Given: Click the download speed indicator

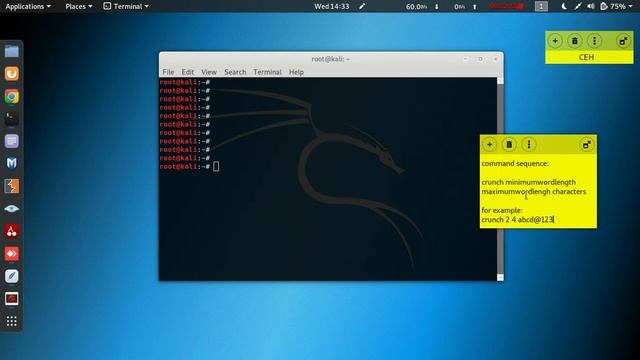Looking at the screenshot, I should coord(422,7).
